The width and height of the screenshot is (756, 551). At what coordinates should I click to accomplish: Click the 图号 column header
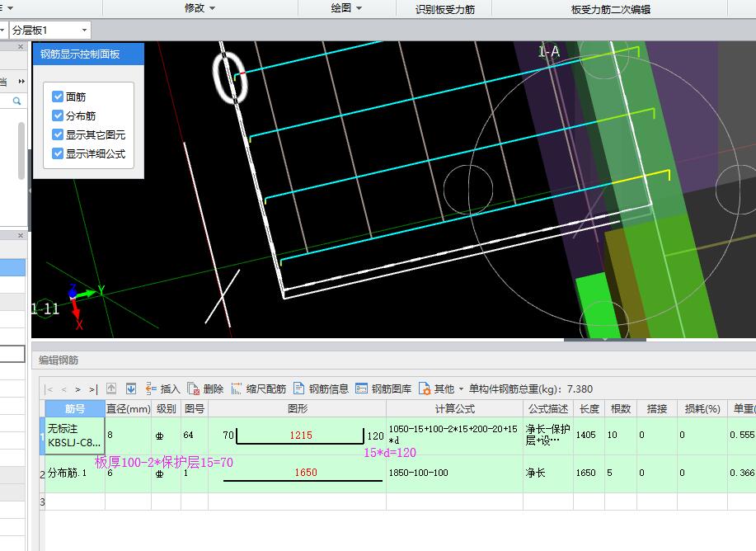pos(195,408)
